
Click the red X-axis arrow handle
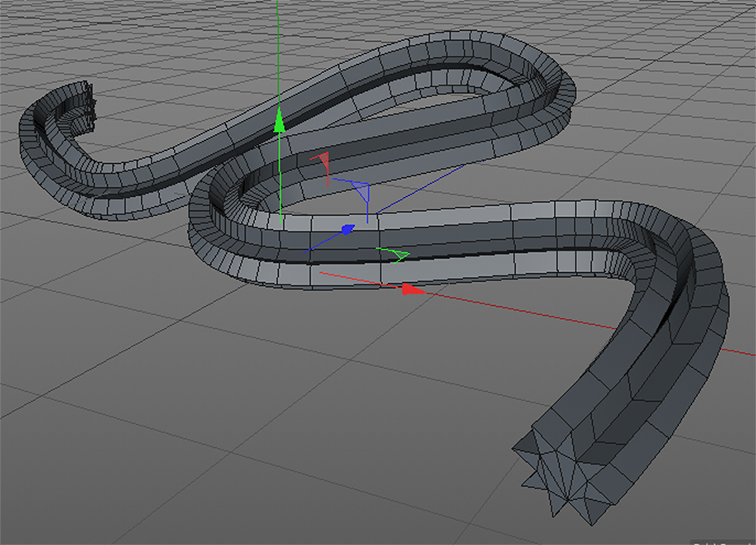point(412,289)
